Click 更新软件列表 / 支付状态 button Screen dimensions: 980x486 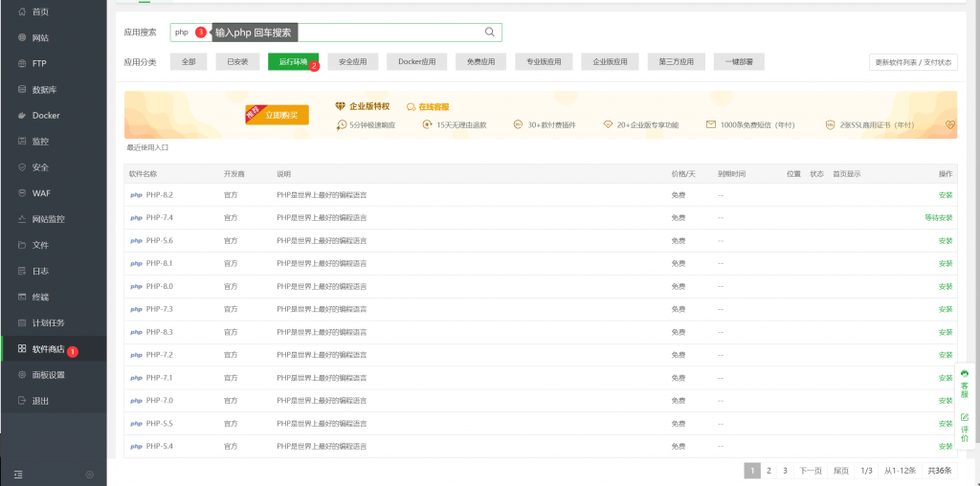(x=912, y=62)
